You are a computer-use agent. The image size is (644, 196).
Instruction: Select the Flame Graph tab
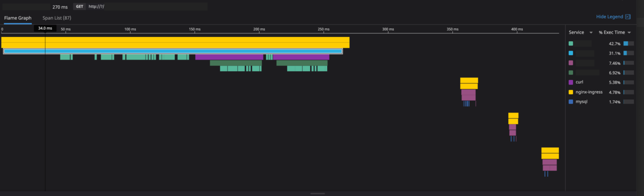coord(17,18)
